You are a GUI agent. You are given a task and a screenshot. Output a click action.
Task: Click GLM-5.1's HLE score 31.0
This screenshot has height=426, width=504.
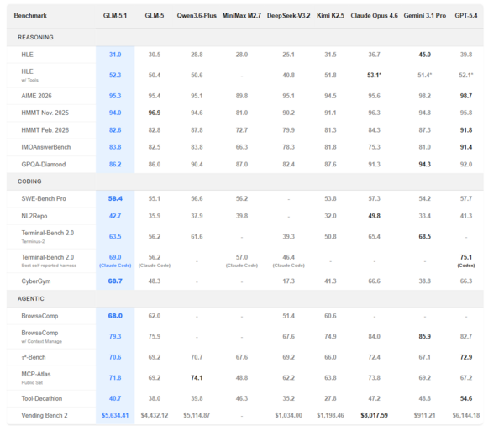[x=115, y=55]
